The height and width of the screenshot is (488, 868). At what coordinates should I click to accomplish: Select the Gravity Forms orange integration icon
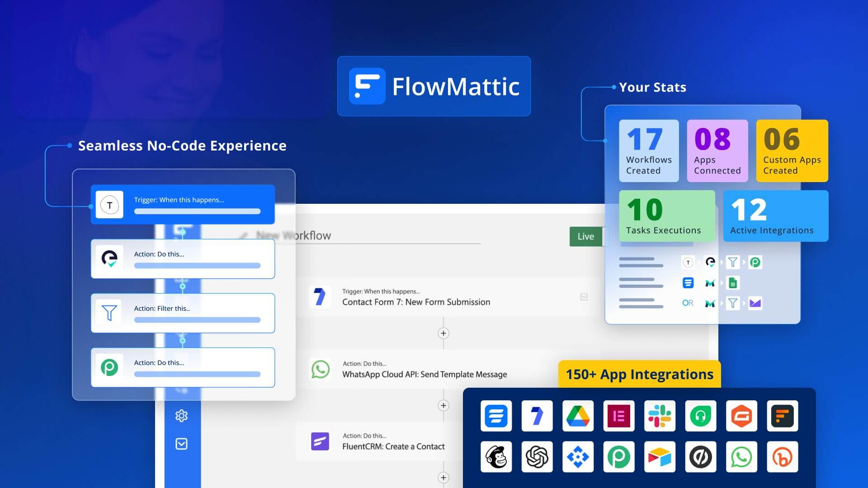741,416
